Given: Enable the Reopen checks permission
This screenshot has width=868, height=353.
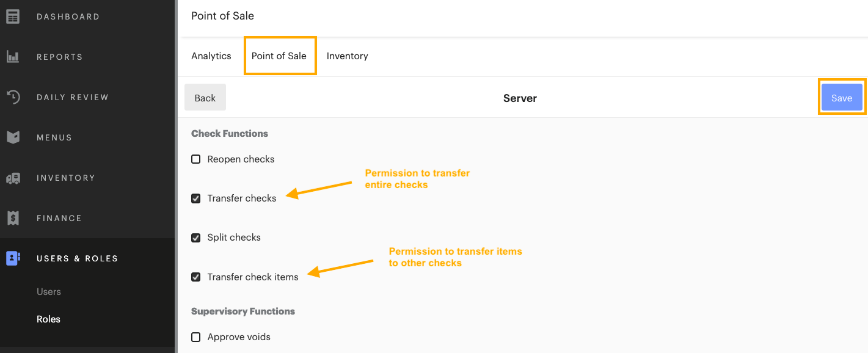Looking at the screenshot, I should pyautogui.click(x=195, y=159).
